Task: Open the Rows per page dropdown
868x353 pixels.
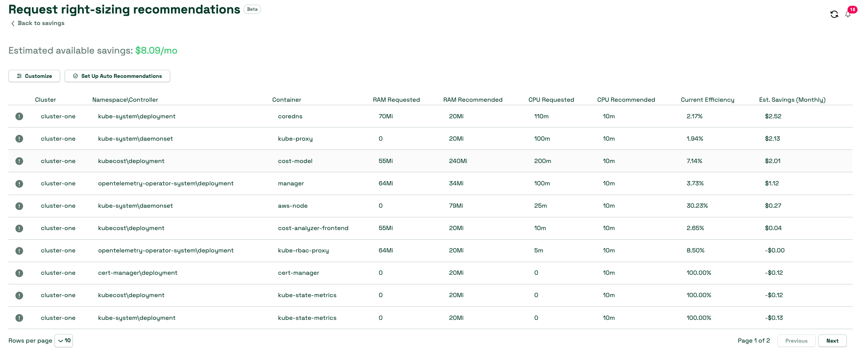Action: click(x=64, y=341)
